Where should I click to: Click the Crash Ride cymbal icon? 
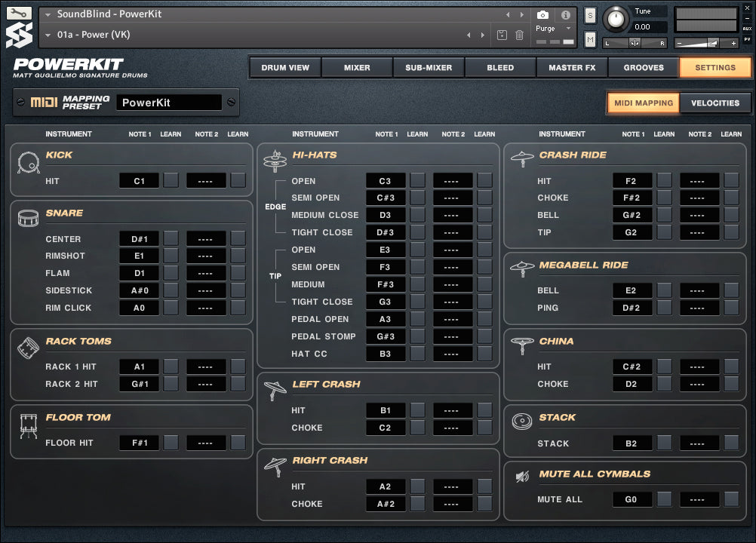click(522, 158)
